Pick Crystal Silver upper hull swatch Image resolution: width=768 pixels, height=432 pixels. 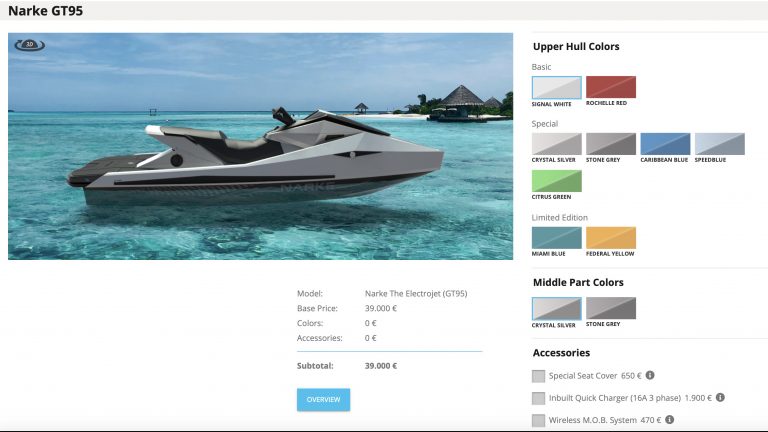coord(557,144)
